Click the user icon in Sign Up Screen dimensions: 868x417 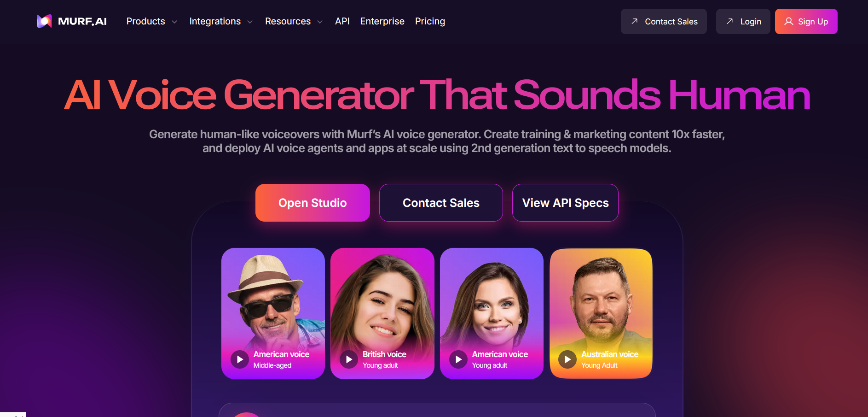click(x=789, y=21)
